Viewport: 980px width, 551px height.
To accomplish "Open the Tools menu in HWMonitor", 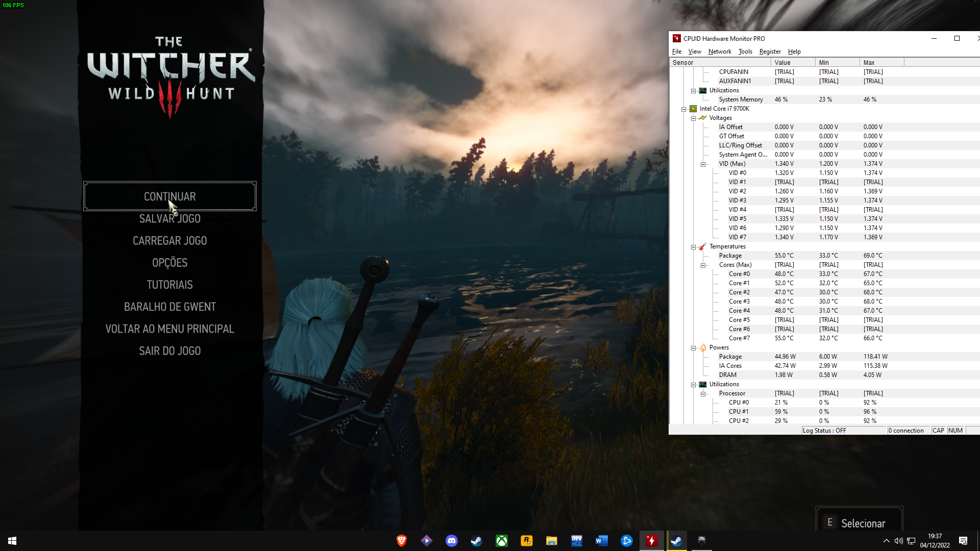I will click(x=745, y=52).
